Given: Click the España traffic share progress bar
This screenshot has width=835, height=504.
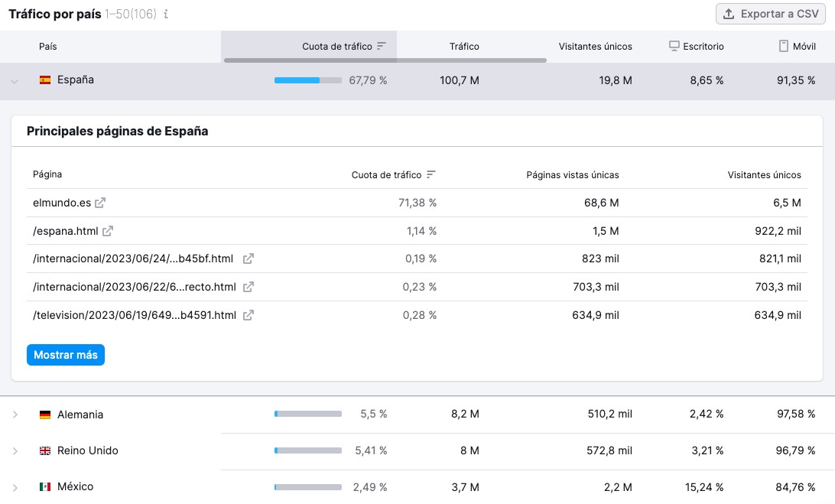Looking at the screenshot, I should pyautogui.click(x=307, y=80).
